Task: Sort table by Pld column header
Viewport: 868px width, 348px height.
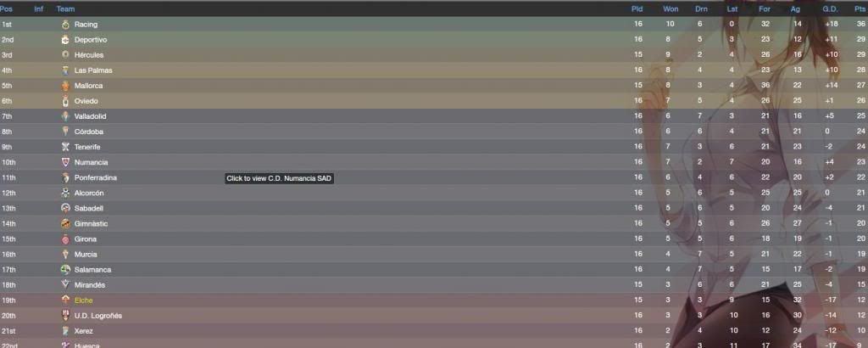Action: [637, 8]
